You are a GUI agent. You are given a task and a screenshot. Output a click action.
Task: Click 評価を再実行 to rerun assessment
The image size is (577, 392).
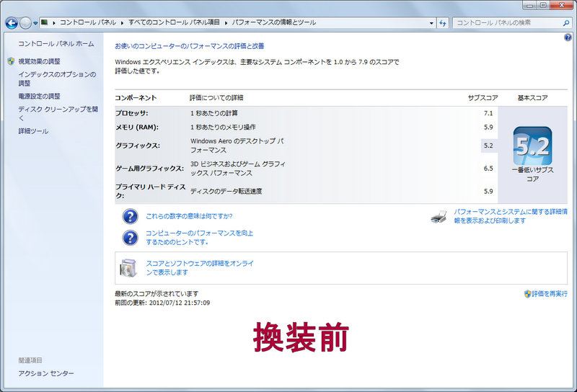[x=550, y=294]
